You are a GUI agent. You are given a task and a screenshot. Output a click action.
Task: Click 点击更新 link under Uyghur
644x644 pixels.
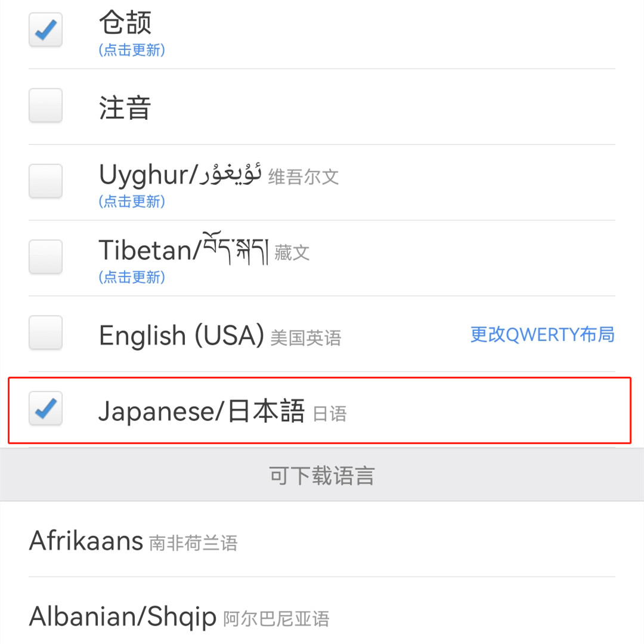[132, 202]
